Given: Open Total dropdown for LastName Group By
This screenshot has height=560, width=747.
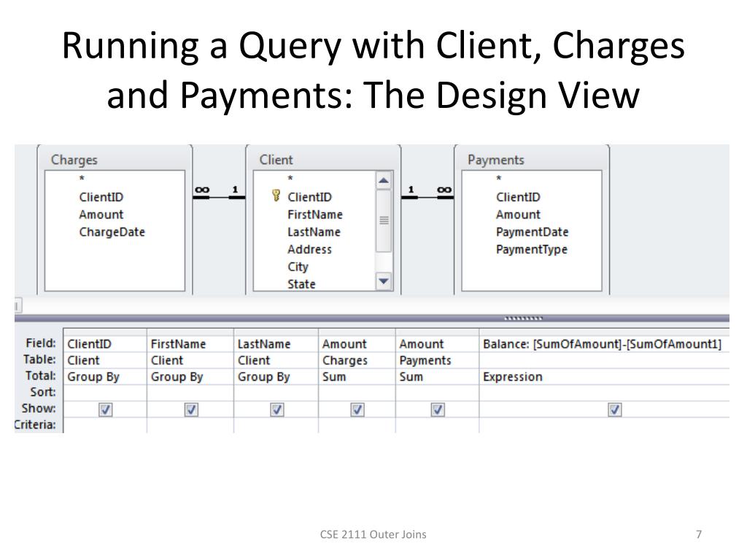Looking at the screenshot, I should (276, 377).
